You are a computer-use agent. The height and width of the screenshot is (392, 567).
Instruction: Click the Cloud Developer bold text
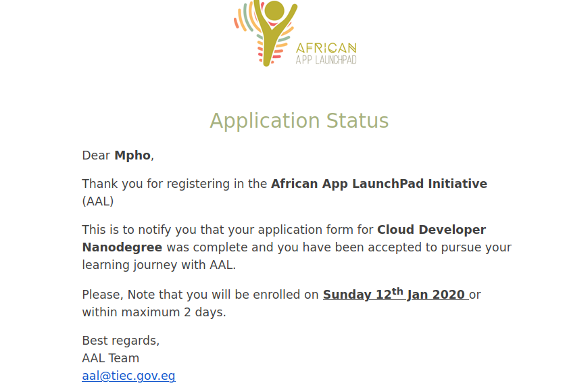[x=431, y=230]
